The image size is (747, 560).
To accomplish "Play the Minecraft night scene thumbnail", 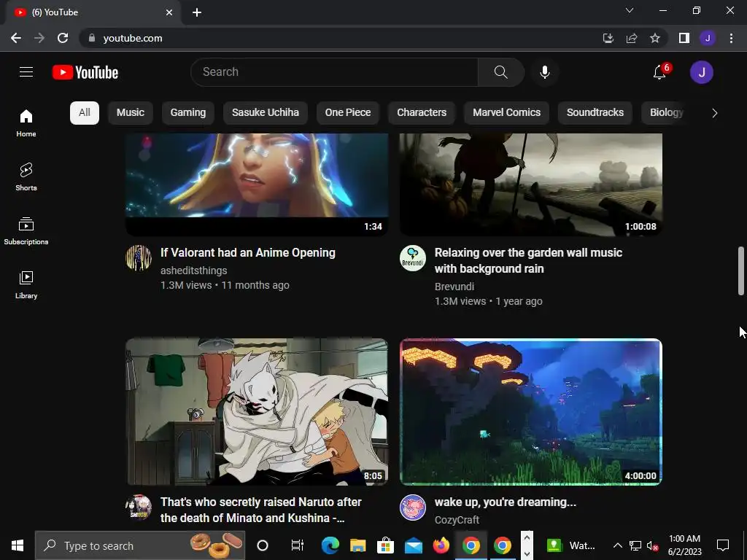I will [x=531, y=412].
